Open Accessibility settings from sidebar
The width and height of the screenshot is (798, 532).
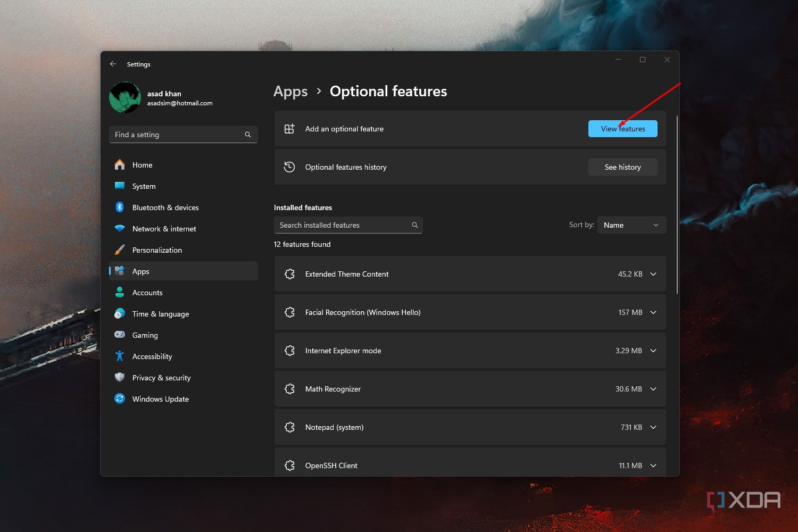click(184, 356)
